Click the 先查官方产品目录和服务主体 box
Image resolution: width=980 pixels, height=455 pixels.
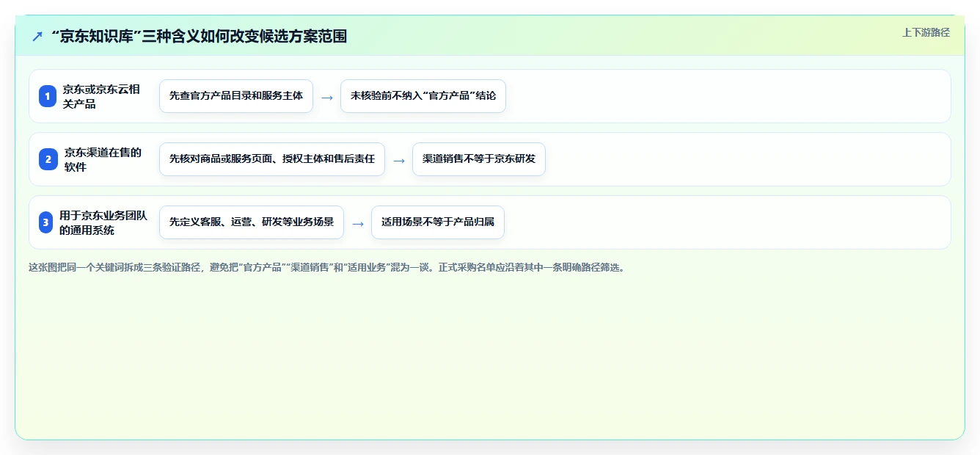pyautogui.click(x=236, y=96)
